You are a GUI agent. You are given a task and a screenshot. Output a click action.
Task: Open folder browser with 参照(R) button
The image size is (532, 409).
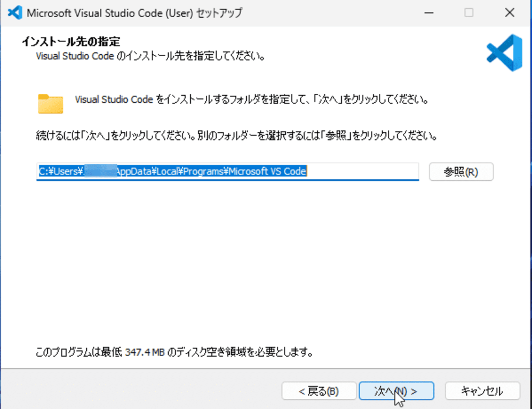[x=461, y=172]
